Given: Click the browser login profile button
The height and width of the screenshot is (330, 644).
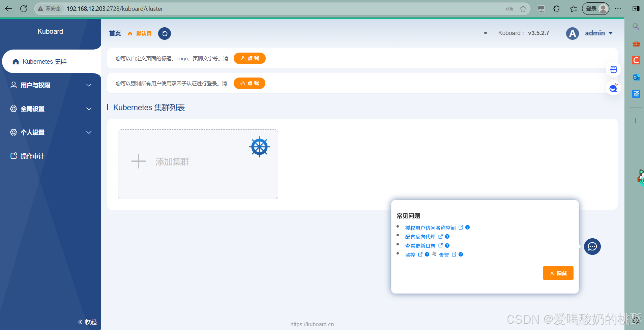Looking at the screenshot, I should click(596, 9).
